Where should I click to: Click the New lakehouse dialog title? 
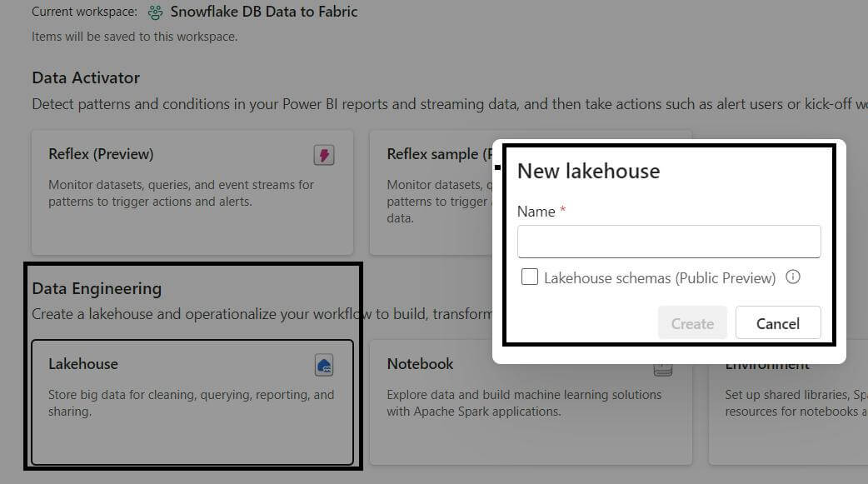[x=588, y=171]
